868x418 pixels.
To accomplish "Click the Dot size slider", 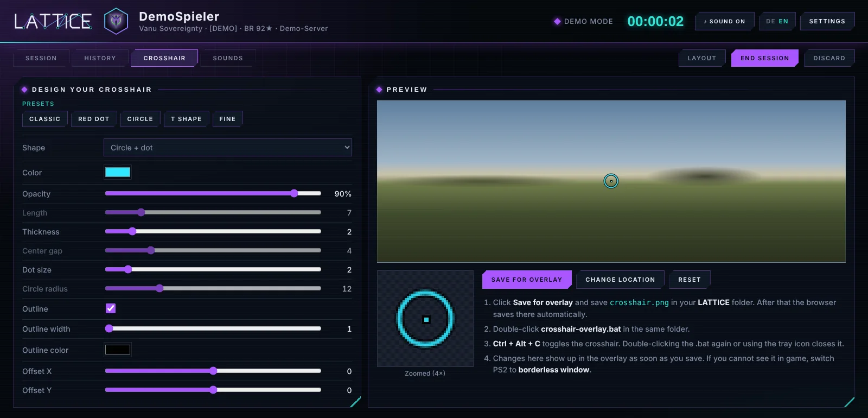I will point(213,269).
